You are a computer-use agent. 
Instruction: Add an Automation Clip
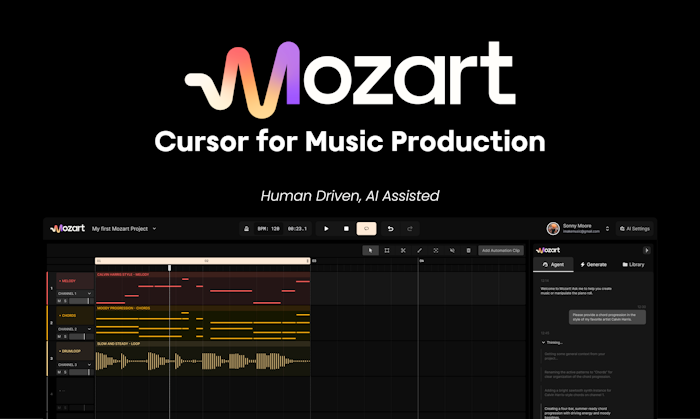[501, 250]
